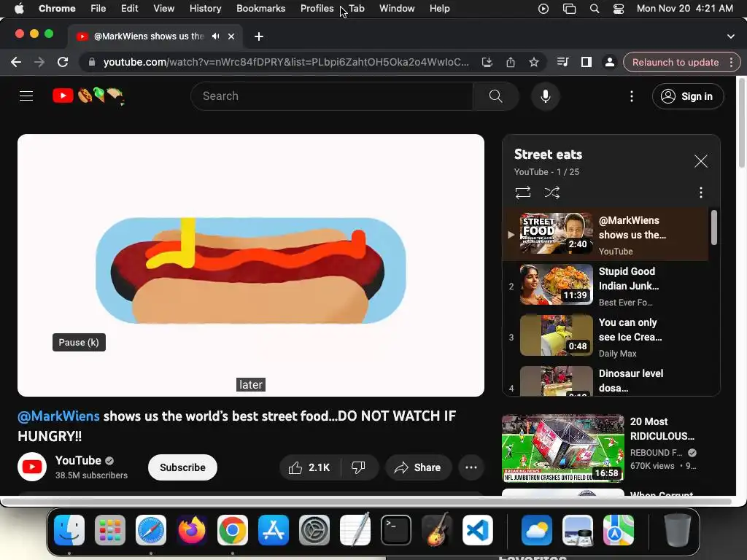Go forward in Chrome
747x560 pixels.
tap(39, 63)
